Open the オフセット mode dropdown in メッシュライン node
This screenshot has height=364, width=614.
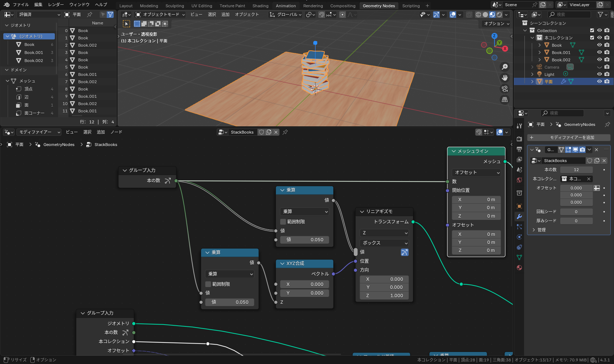point(476,172)
